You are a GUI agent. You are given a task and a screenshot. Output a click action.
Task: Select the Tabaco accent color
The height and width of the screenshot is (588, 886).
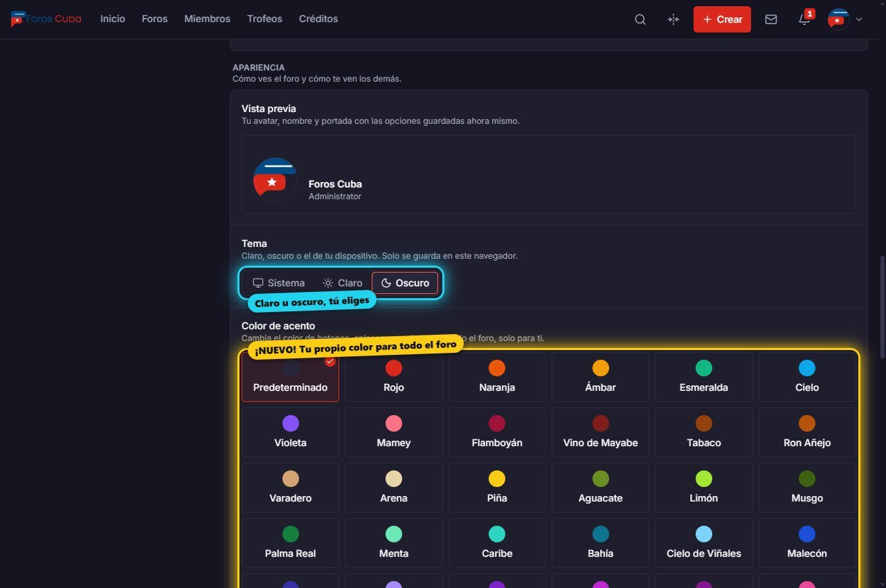pyautogui.click(x=704, y=432)
